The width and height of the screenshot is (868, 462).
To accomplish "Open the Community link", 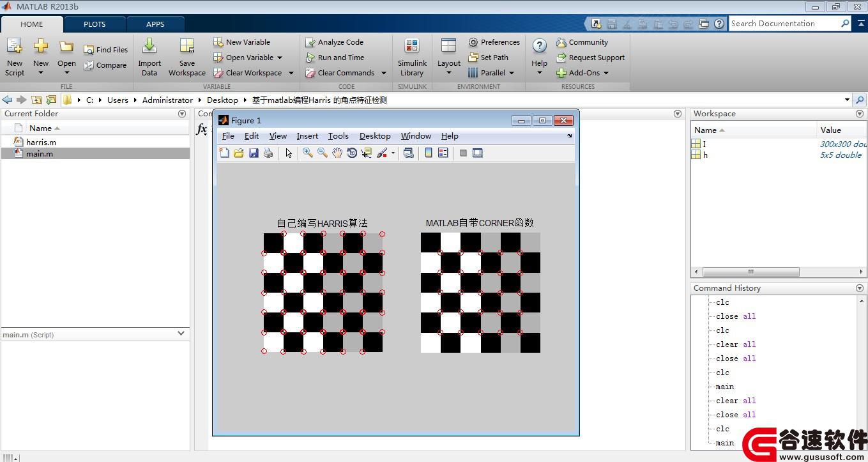I will pos(582,42).
